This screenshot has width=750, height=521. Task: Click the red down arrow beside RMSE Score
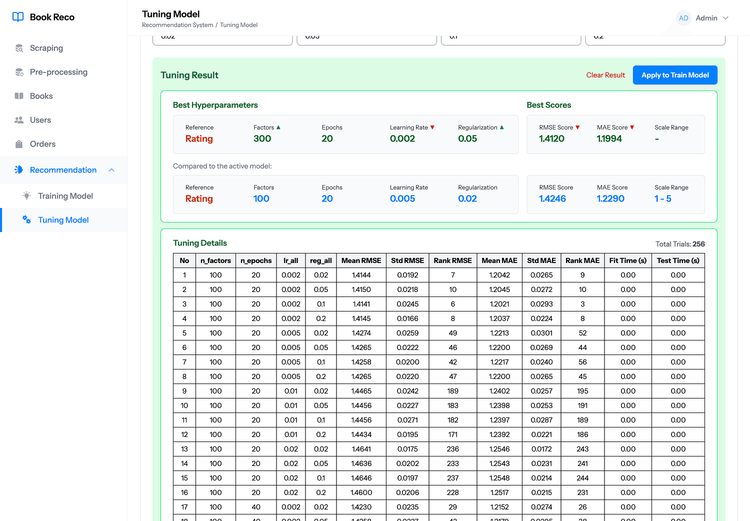point(577,127)
